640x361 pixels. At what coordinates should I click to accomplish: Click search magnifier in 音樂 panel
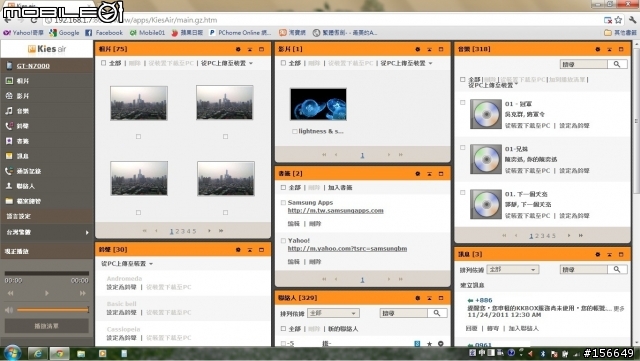point(617,64)
